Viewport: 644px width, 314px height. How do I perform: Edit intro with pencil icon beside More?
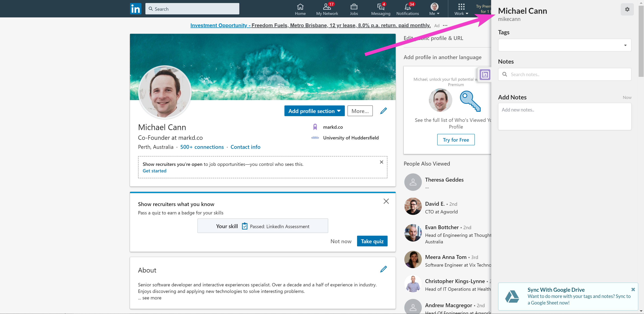point(384,111)
